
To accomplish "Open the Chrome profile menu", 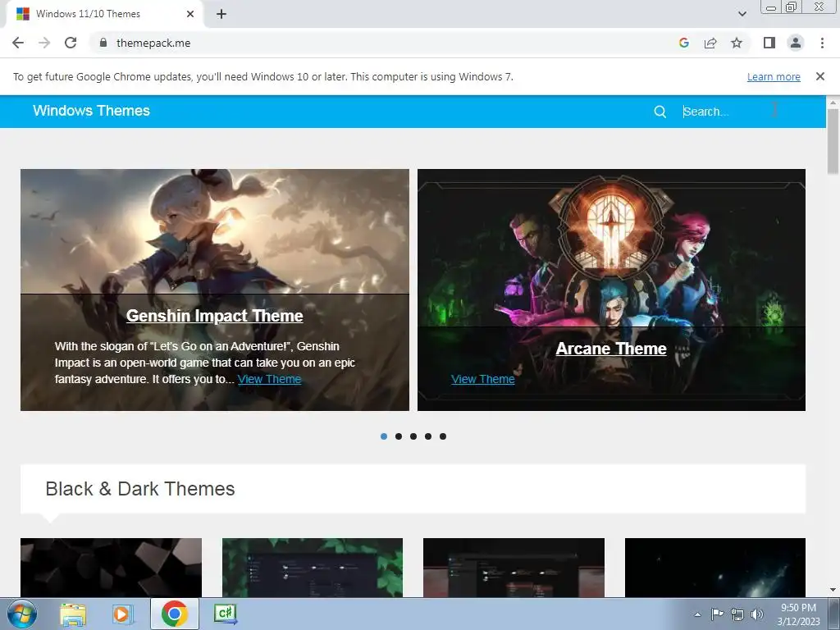I will click(x=796, y=43).
